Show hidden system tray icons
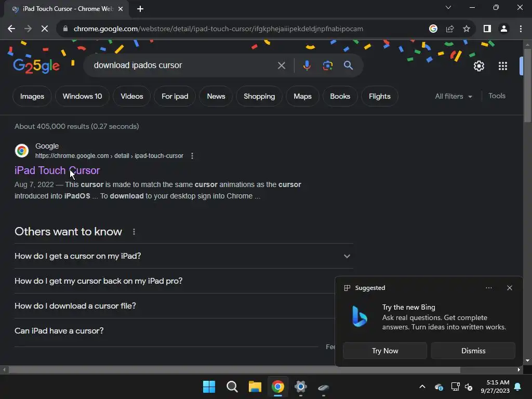The image size is (532, 399). (422, 387)
